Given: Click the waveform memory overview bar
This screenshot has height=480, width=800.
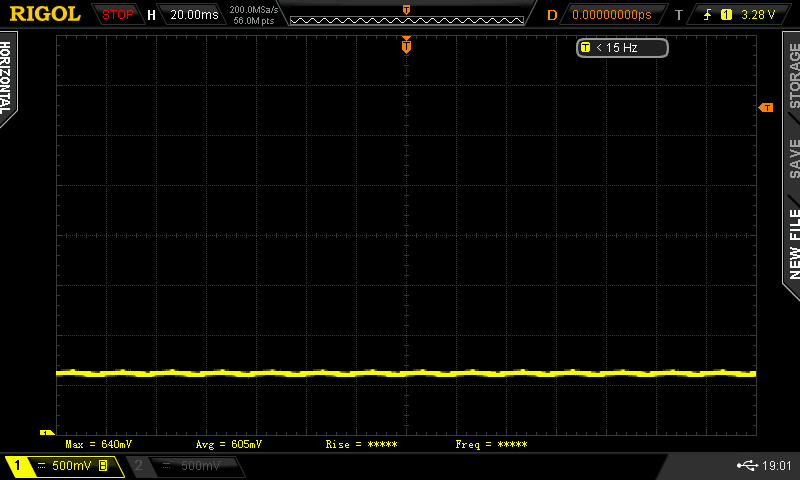Looking at the screenshot, I should (x=407, y=20).
